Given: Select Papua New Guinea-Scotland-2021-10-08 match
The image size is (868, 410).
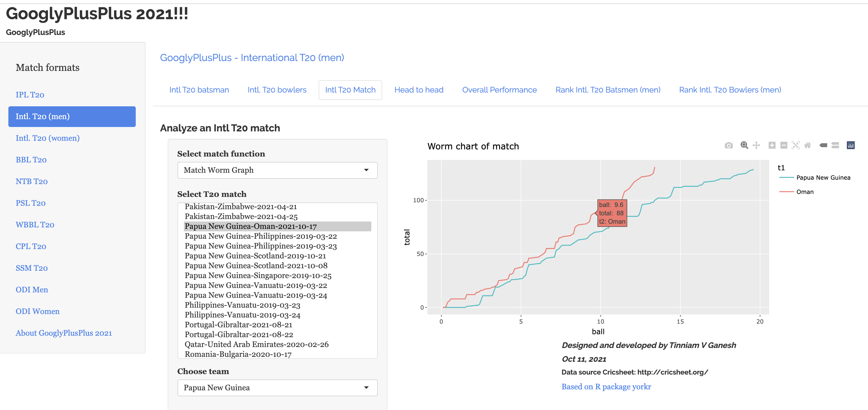Looking at the screenshot, I should coord(256,266).
